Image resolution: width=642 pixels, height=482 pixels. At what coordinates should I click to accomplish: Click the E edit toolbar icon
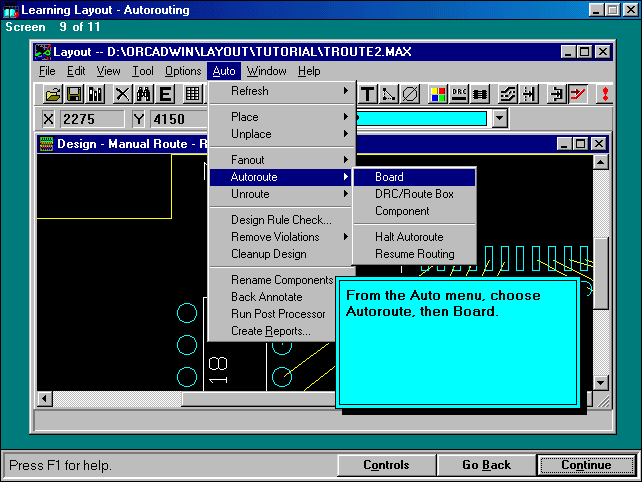[165, 94]
